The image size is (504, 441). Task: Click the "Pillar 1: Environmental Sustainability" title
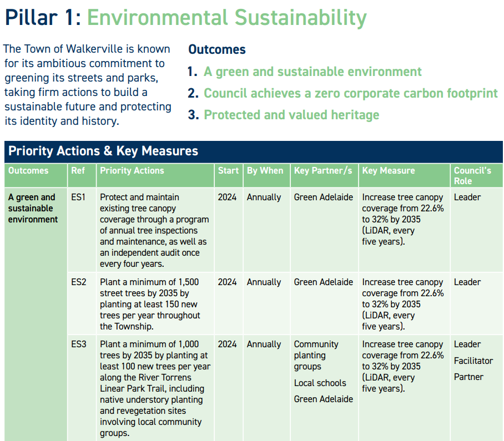tap(186, 17)
